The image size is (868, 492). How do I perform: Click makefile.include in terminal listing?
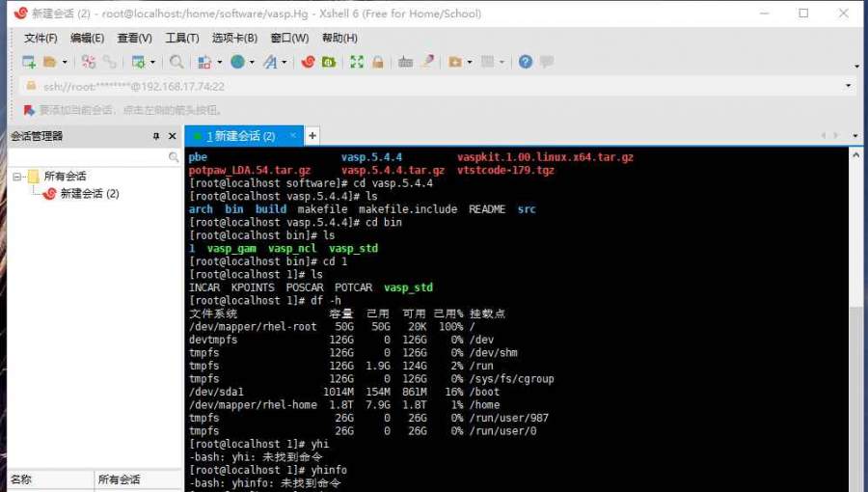click(x=408, y=209)
